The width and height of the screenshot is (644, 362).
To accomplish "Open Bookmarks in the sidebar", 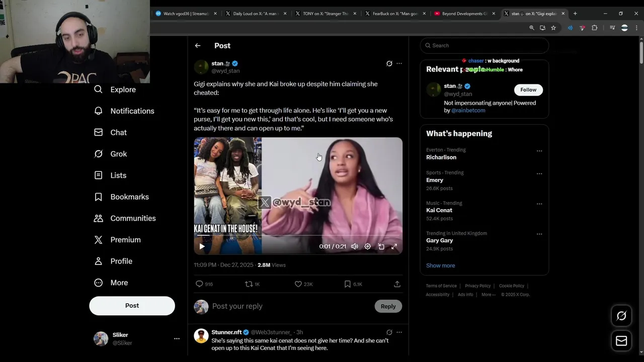I will [x=121, y=197].
